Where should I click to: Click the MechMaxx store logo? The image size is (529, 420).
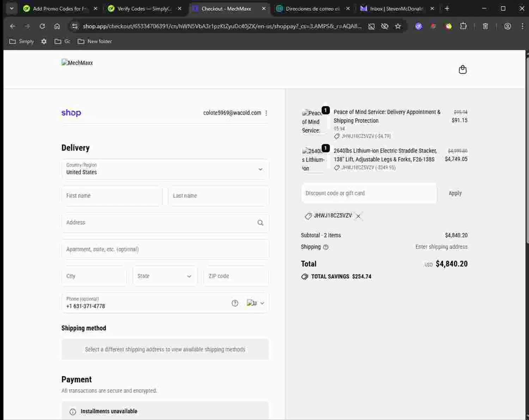77,63
